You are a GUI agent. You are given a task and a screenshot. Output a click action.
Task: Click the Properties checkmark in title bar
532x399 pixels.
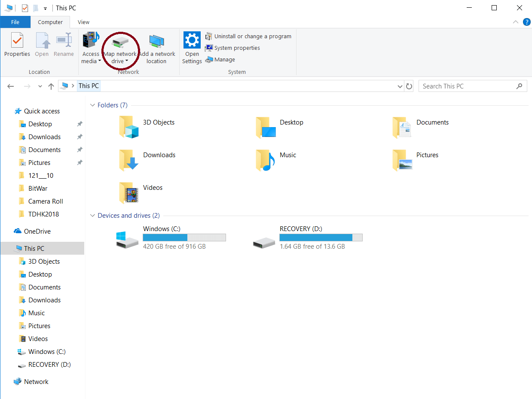pyautogui.click(x=25, y=8)
